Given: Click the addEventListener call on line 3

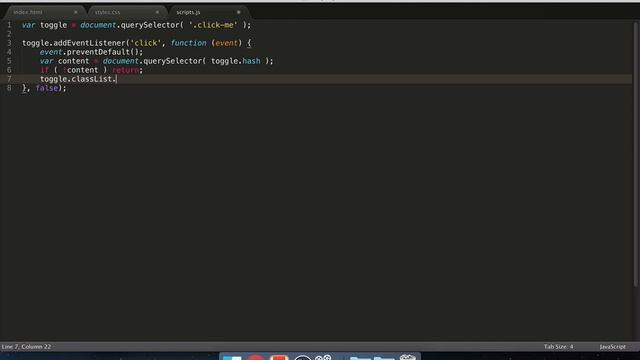Looking at the screenshot, I should (x=89, y=43).
